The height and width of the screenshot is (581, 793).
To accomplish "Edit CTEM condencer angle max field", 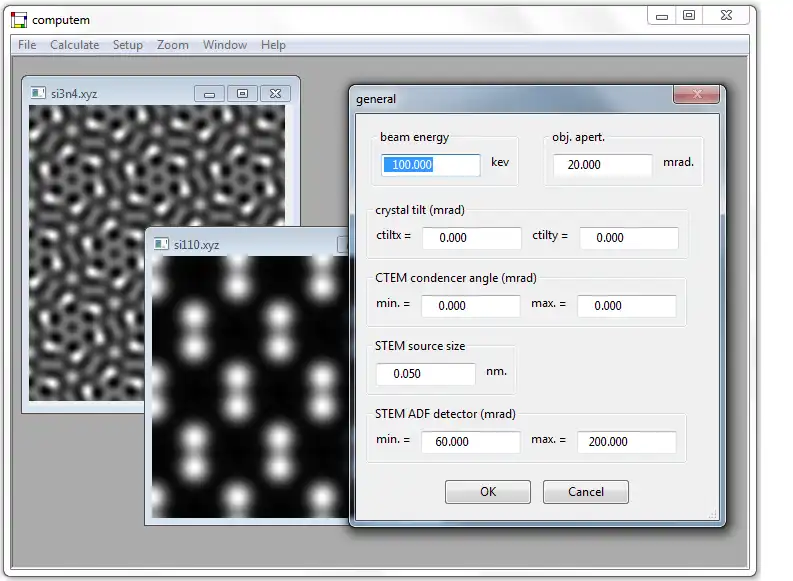I will coord(626,306).
